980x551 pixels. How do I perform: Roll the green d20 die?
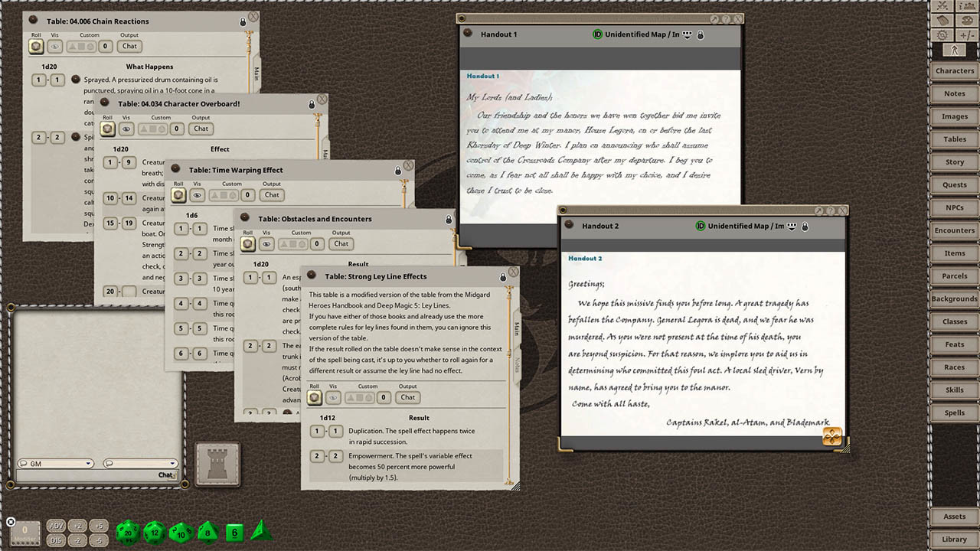(x=127, y=531)
